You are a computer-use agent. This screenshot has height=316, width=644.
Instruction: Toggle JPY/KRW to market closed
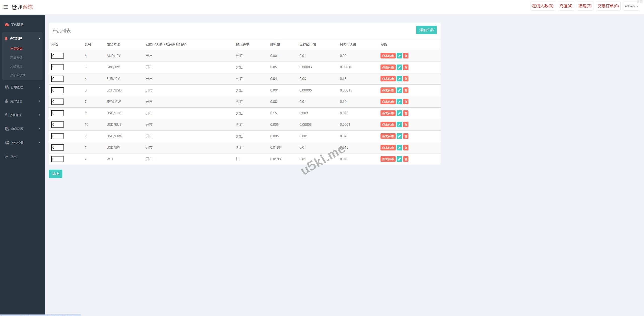pyautogui.click(x=388, y=102)
